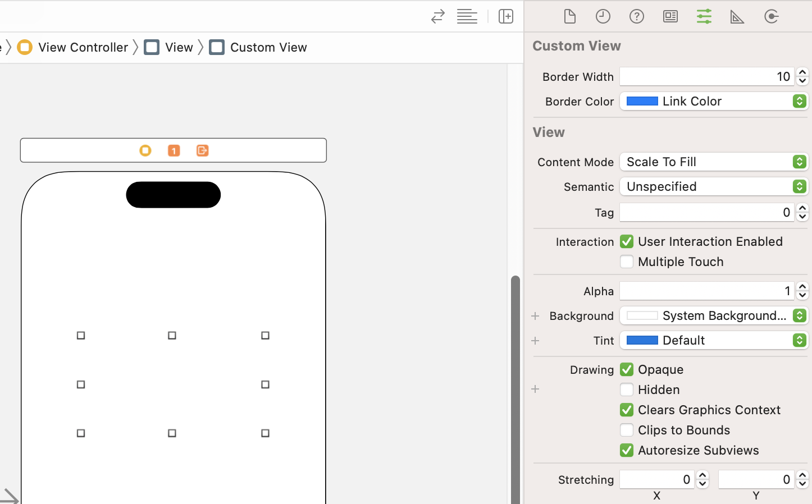Click the initial view controller entry arrow
This screenshot has height=504, width=812.
[x=9, y=496]
